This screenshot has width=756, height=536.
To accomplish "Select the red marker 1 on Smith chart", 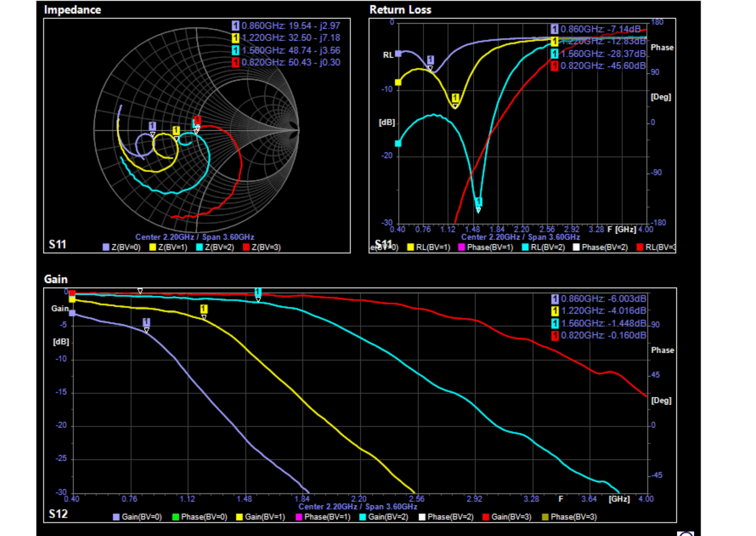I will (198, 120).
